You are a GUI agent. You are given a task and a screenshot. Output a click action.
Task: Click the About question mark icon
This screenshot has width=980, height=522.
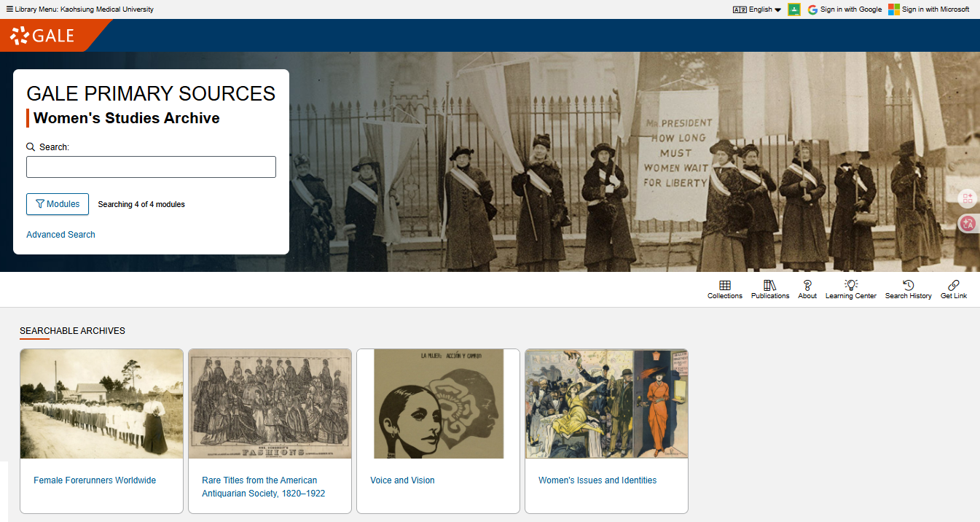807,285
